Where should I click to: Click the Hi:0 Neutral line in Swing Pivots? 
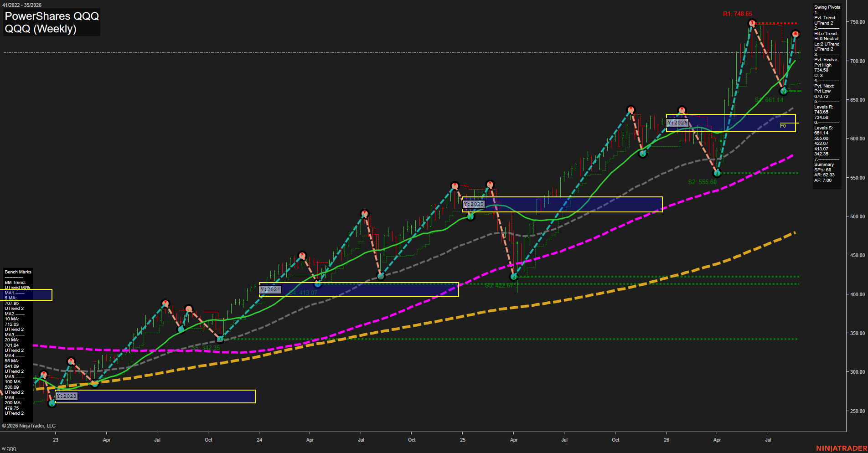coord(827,39)
